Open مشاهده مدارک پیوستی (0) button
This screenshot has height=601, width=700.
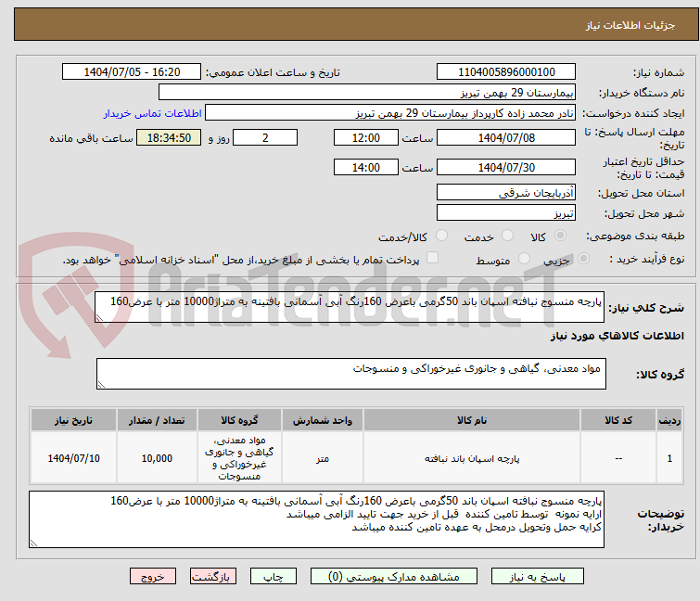point(394,577)
